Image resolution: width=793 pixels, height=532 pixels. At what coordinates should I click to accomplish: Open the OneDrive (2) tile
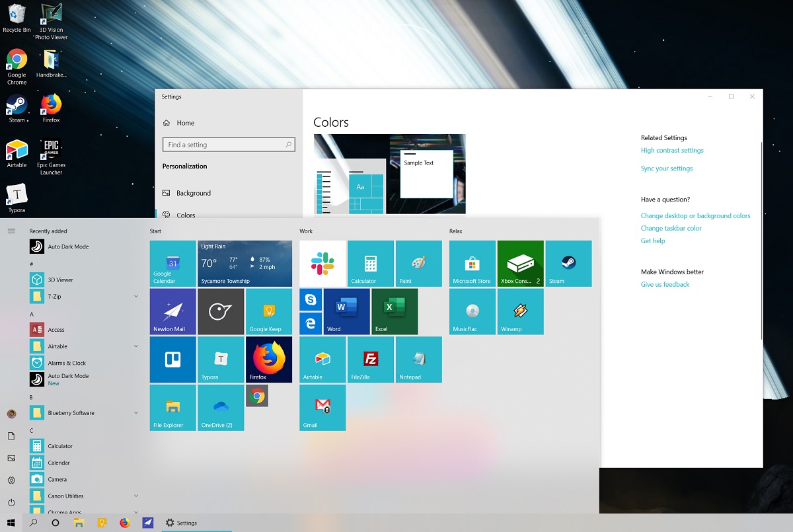coord(221,408)
